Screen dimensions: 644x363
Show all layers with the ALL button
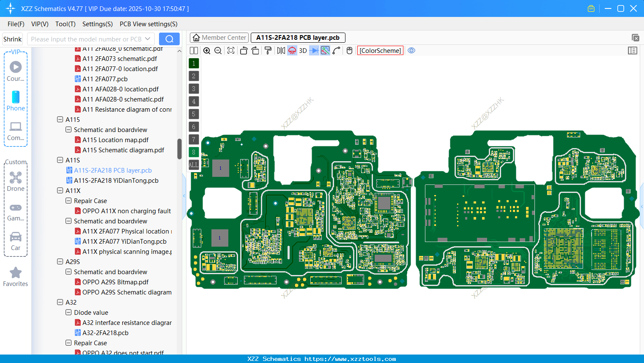tap(193, 165)
